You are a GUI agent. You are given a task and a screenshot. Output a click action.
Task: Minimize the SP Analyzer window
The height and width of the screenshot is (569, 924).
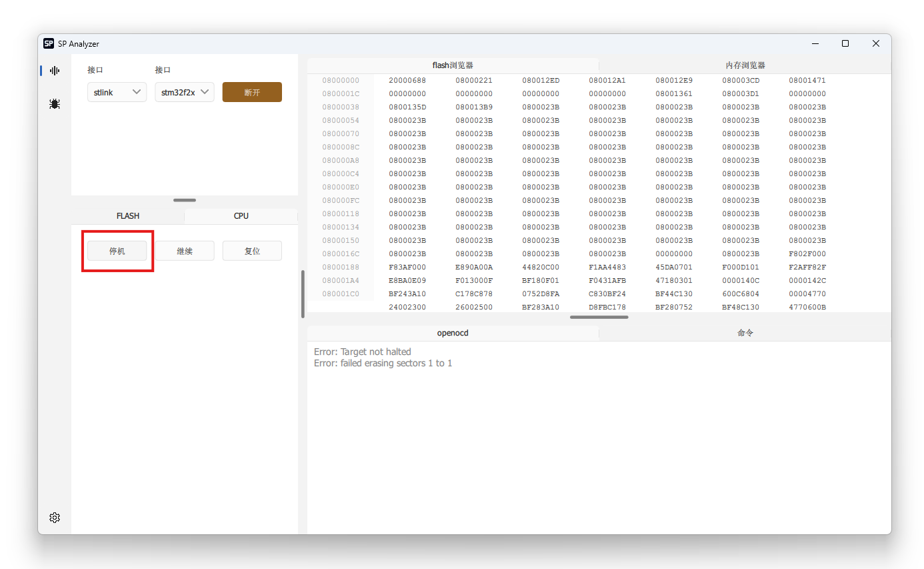(815, 43)
